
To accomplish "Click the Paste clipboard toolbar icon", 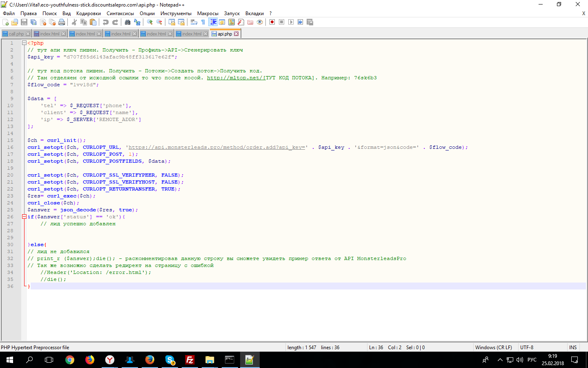I will point(93,22).
